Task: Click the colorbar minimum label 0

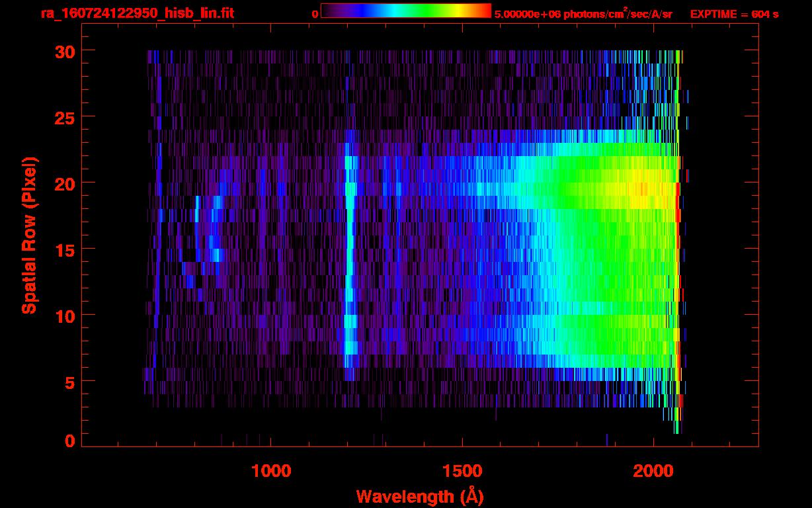Action: point(315,14)
